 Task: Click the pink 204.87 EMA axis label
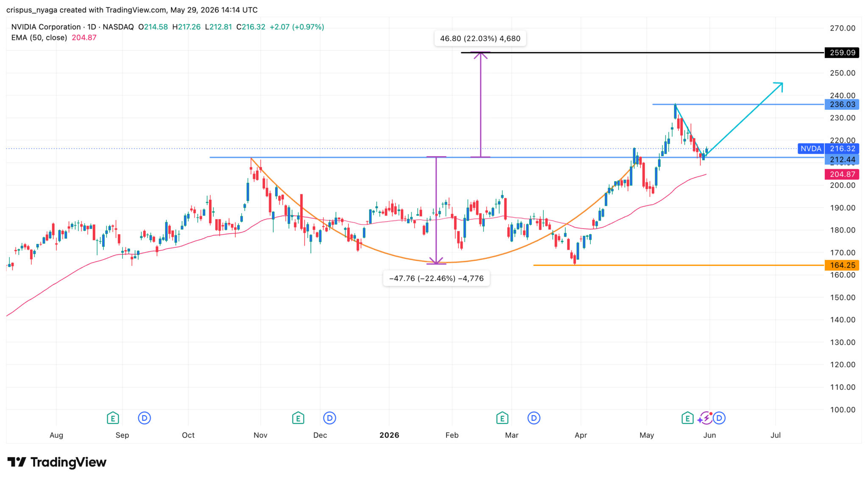842,174
